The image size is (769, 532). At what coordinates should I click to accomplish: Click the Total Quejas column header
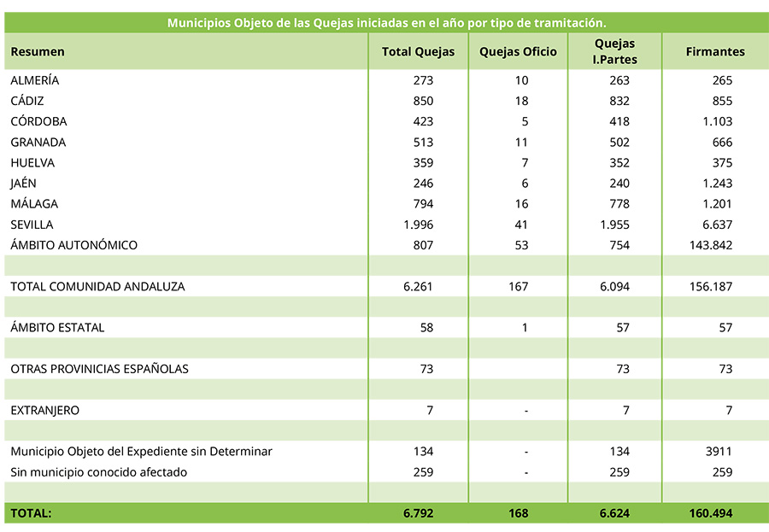pos(418,52)
